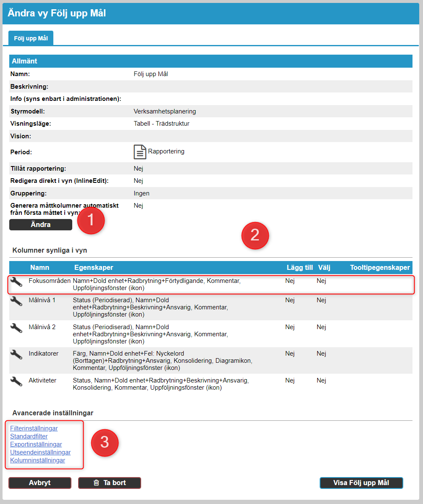
Task: Click Följ upp Mål name value
Action: [x=151, y=74]
